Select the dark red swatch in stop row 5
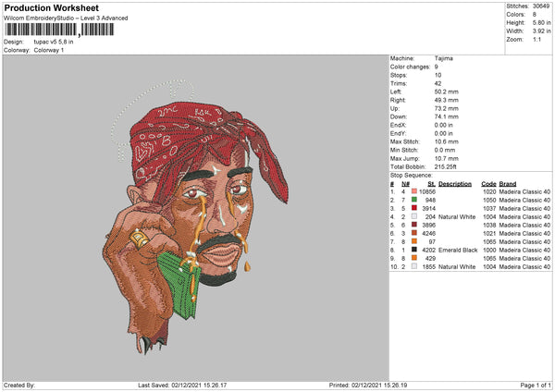The height and width of the screenshot is (392, 555). pyautogui.click(x=414, y=225)
